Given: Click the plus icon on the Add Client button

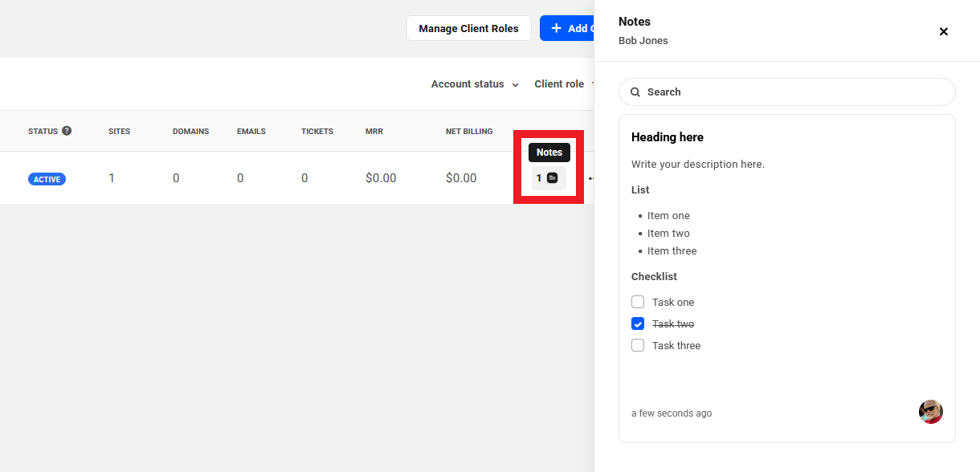Looking at the screenshot, I should (555, 28).
